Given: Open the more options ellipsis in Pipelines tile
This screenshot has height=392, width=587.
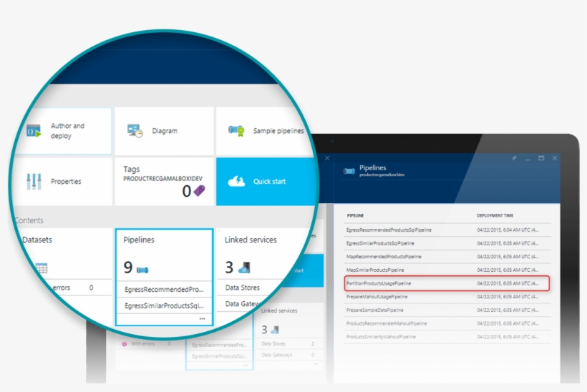Looking at the screenshot, I should click(202, 319).
